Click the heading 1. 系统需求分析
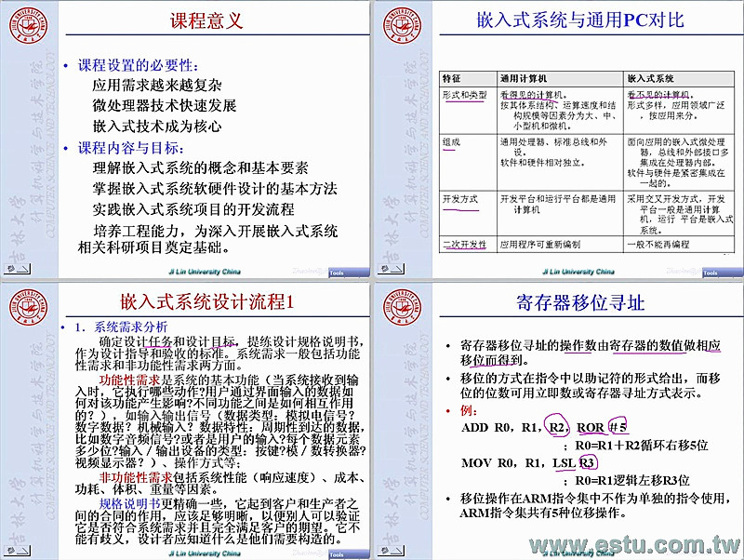744x560 pixels. click(122, 327)
